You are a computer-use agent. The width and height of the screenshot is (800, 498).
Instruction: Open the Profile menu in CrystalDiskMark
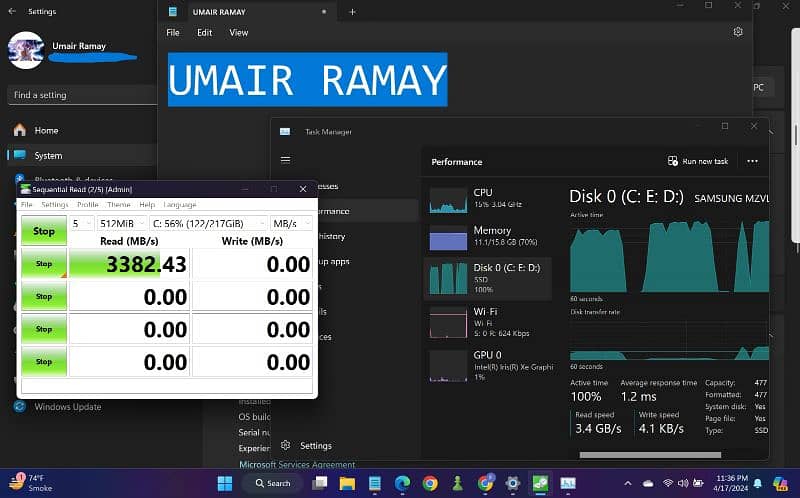[x=87, y=204]
